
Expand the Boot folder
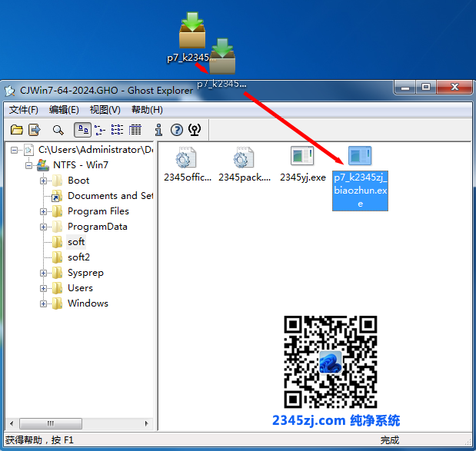click(x=43, y=181)
